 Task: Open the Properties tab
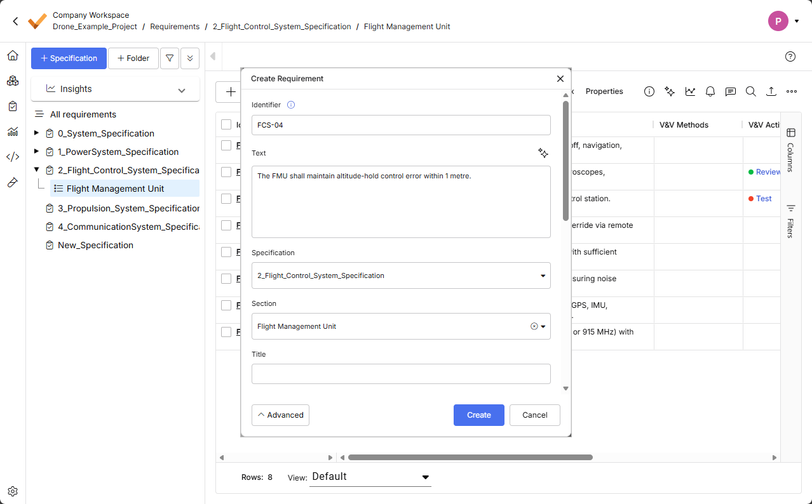(x=604, y=91)
